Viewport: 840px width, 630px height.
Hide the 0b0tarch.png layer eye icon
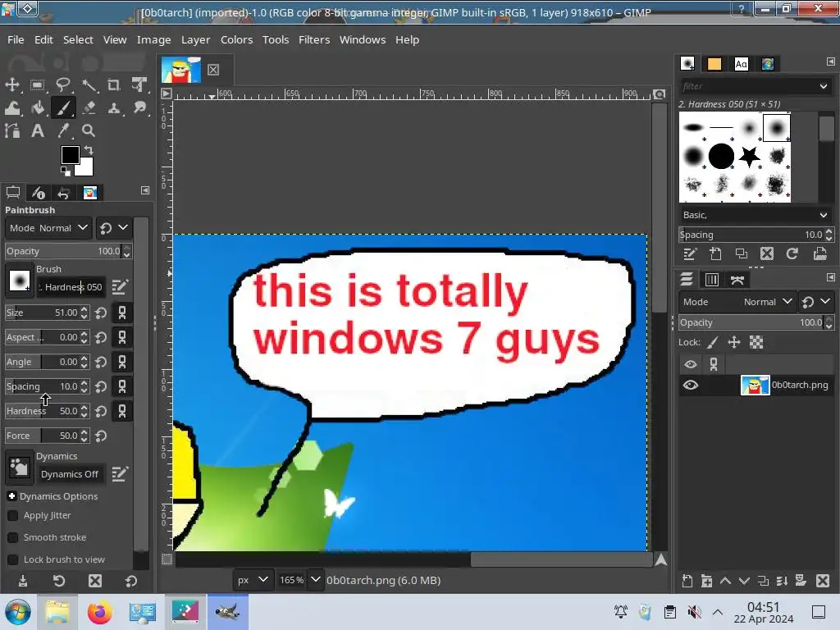pyautogui.click(x=691, y=386)
